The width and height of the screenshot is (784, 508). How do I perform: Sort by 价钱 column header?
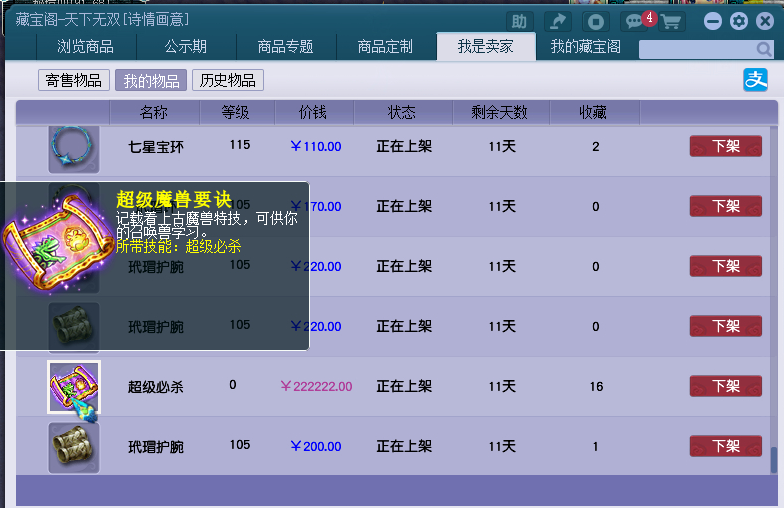pyautogui.click(x=313, y=113)
